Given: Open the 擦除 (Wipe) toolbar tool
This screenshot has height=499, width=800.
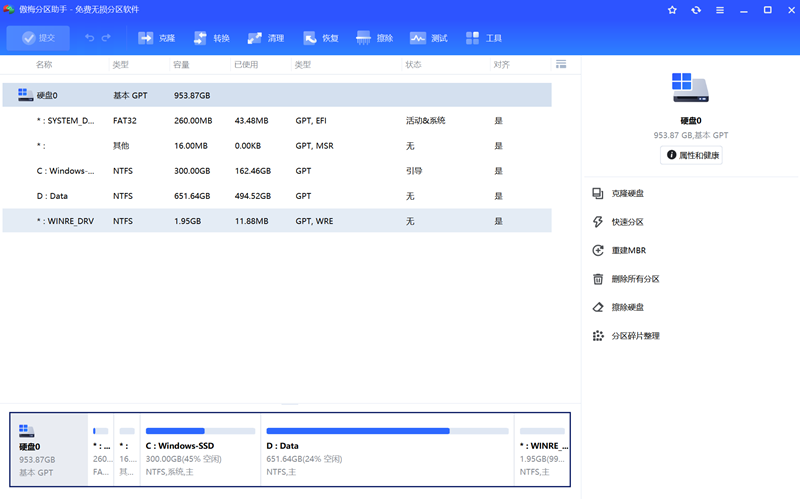Looking at the screenshot, I should [x=375, y=38].
